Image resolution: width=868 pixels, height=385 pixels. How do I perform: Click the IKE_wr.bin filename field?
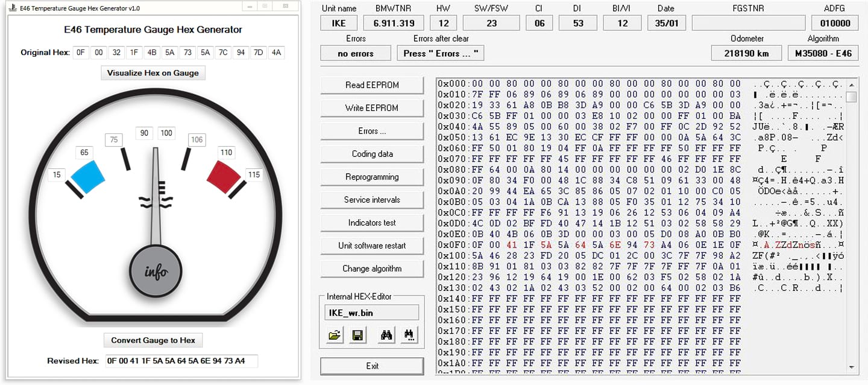pyautogui.click(x=371, y=312)
